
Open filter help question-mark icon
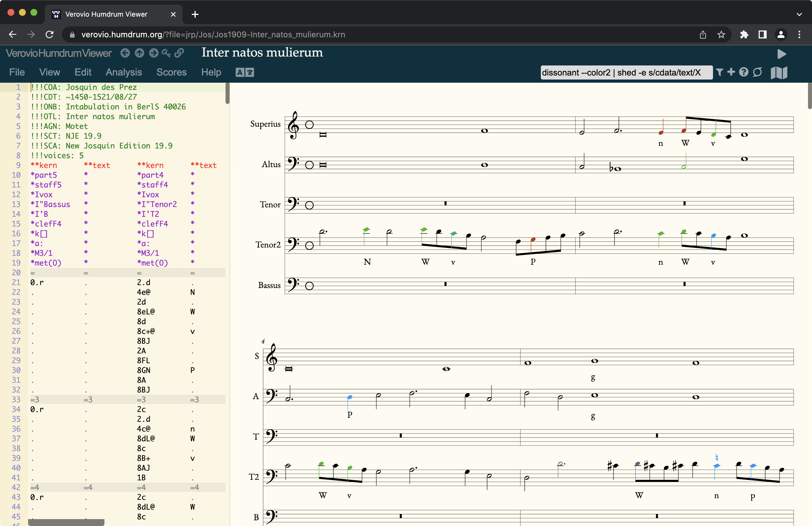(x=744, y=72)
